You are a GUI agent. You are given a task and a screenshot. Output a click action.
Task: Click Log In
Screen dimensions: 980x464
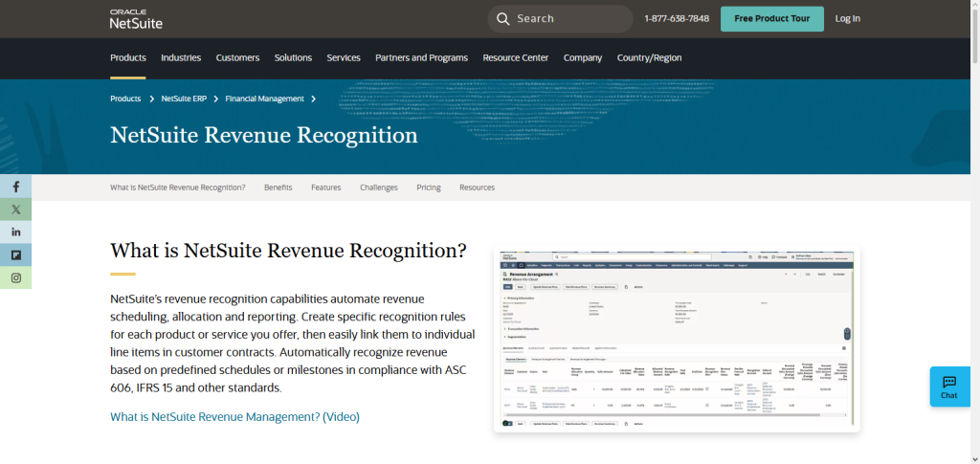click(848, 19)
